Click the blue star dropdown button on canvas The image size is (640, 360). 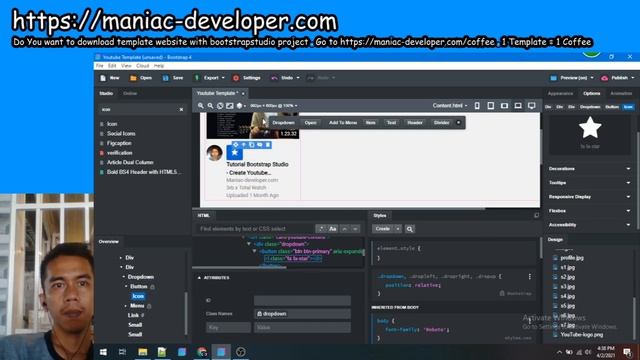235,152
